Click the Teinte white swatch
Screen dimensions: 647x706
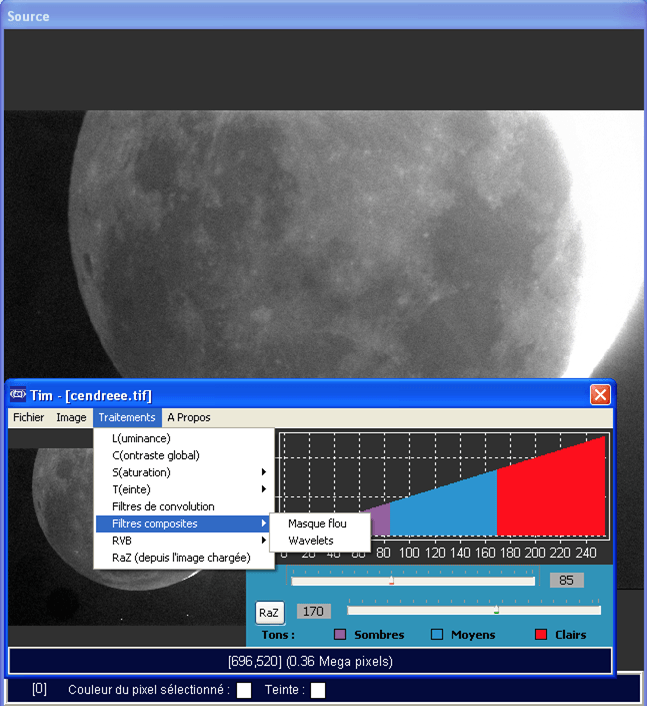(x=317, y=690)
